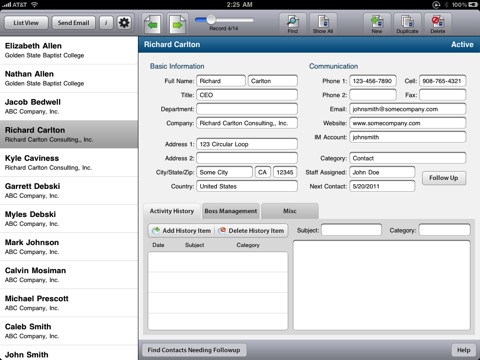Click the empty Address 2 field
480x360 pixels.
(247, 158)
